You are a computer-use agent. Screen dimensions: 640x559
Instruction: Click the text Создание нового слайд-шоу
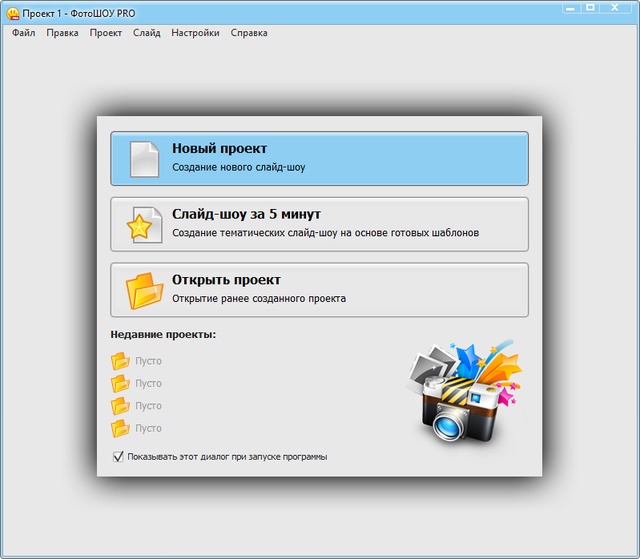(238, 167)
